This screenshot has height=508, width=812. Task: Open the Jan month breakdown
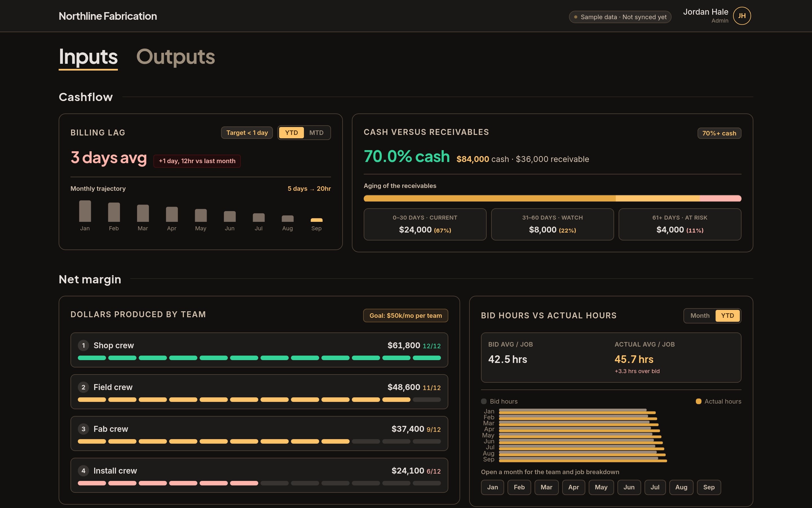pos(492,487)
